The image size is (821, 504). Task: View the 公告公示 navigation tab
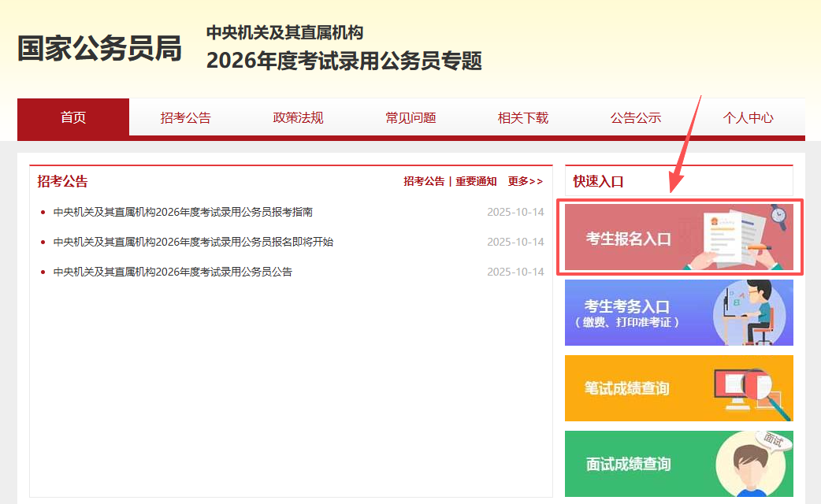[636, 118]
